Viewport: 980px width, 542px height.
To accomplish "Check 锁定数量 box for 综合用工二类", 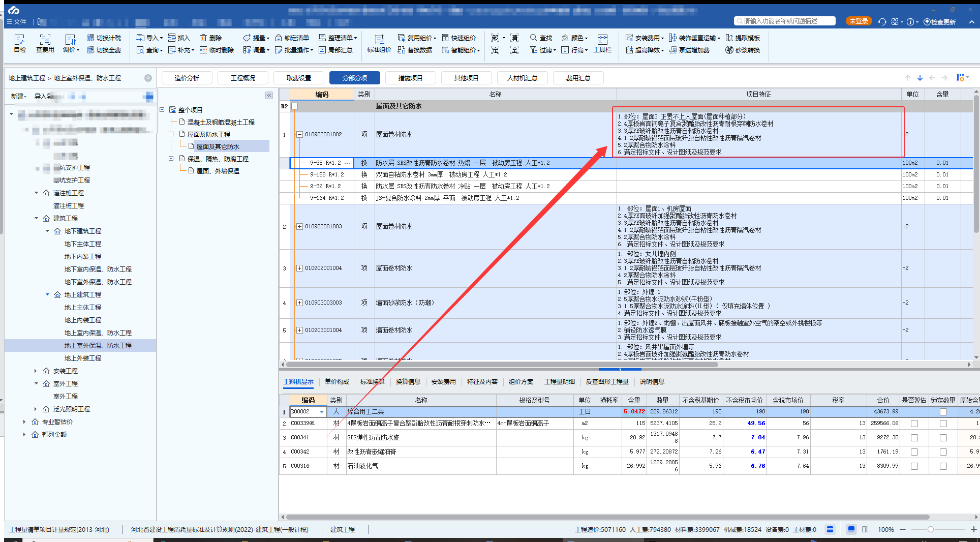I will 943,411.
